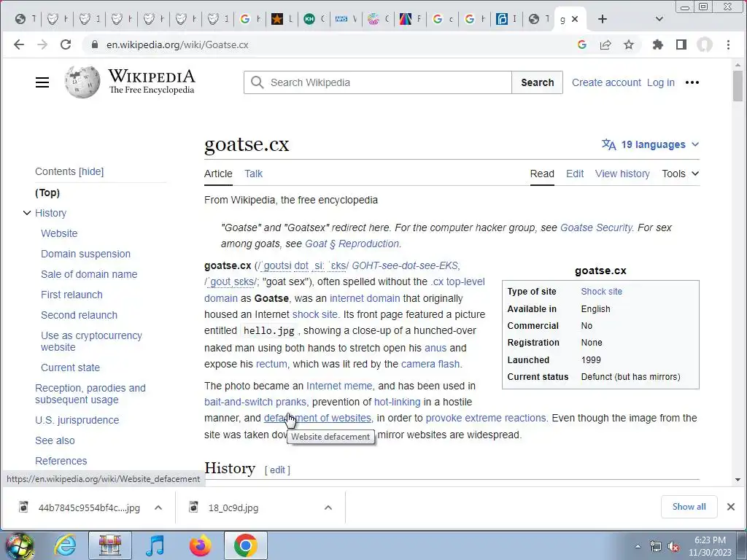Go to References section in contents
The width and height of the screenshot is (747, 560).
[61, 461]
